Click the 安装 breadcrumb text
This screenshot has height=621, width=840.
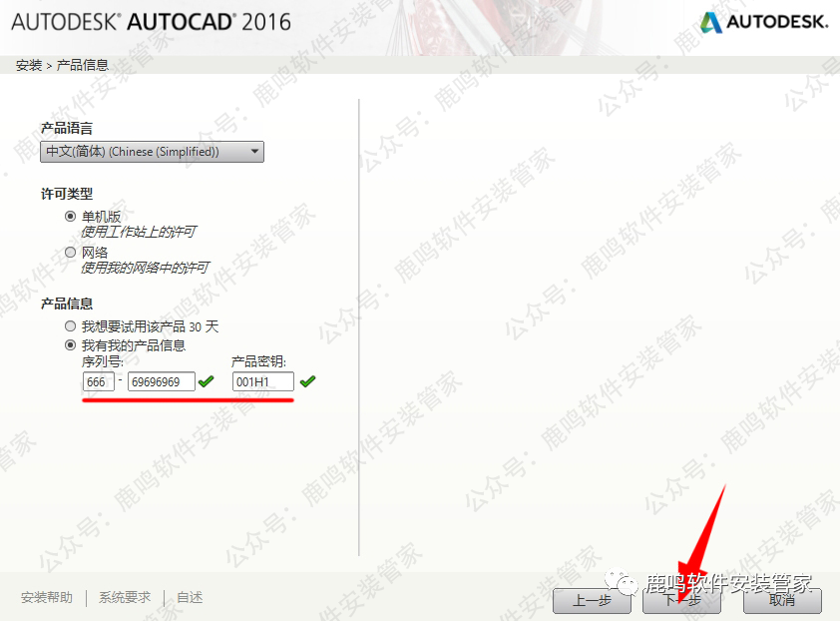(29, 66)
